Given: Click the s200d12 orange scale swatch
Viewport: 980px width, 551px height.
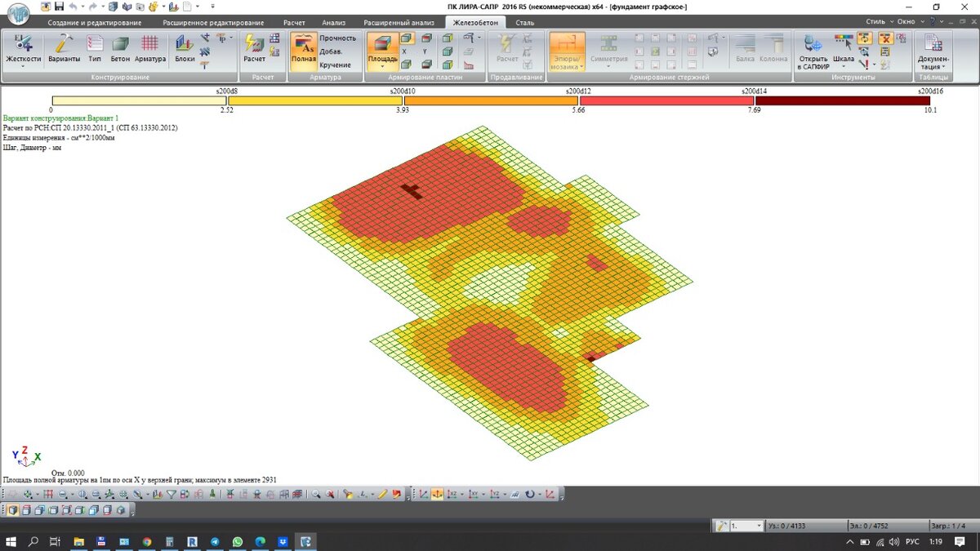Looking at the screenshot, I should click(x=491, y=101).
